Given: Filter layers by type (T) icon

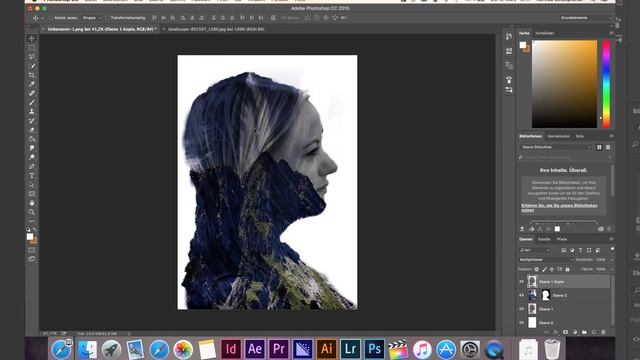Looking at the screenshot, I should click(580, 250).
